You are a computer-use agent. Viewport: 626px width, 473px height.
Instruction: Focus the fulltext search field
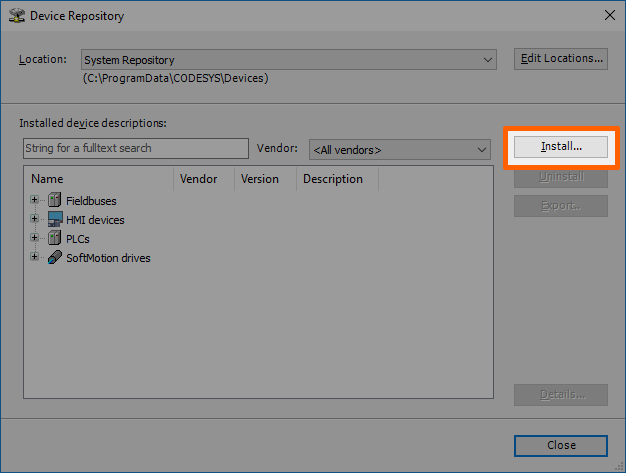point(135,149)
